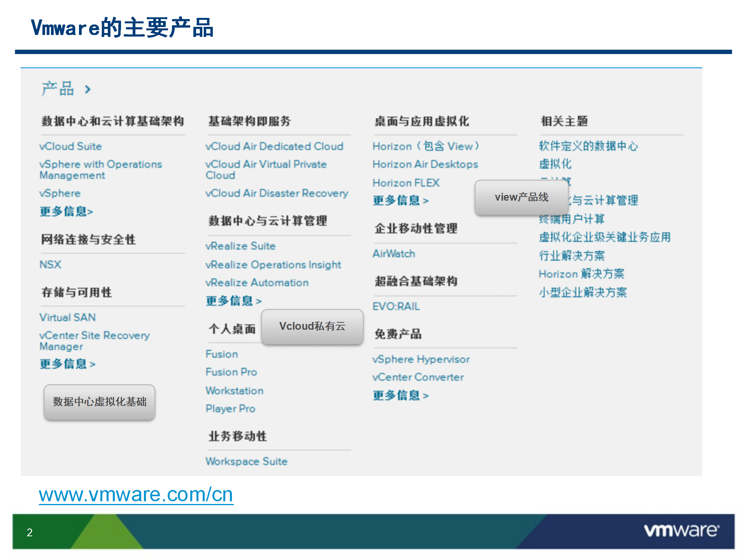Click the 企业移动性管理 heading

(x=416, y=229)
